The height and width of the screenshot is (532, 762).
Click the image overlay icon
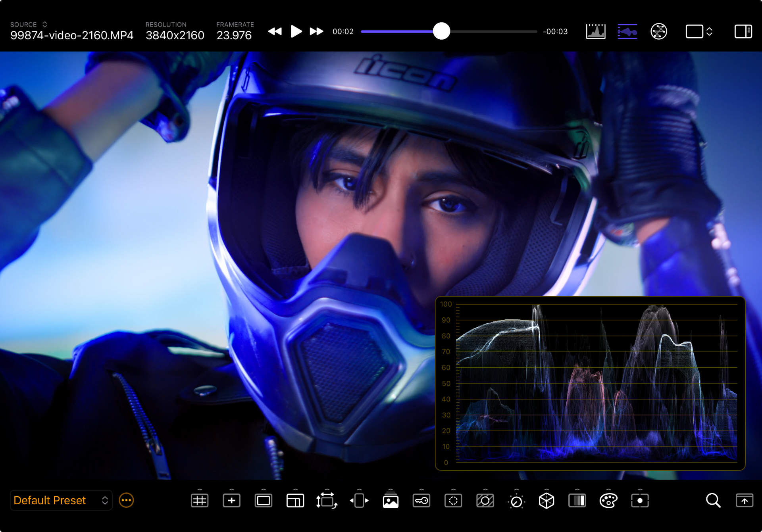pyautogui.click(x=391, y=501)
